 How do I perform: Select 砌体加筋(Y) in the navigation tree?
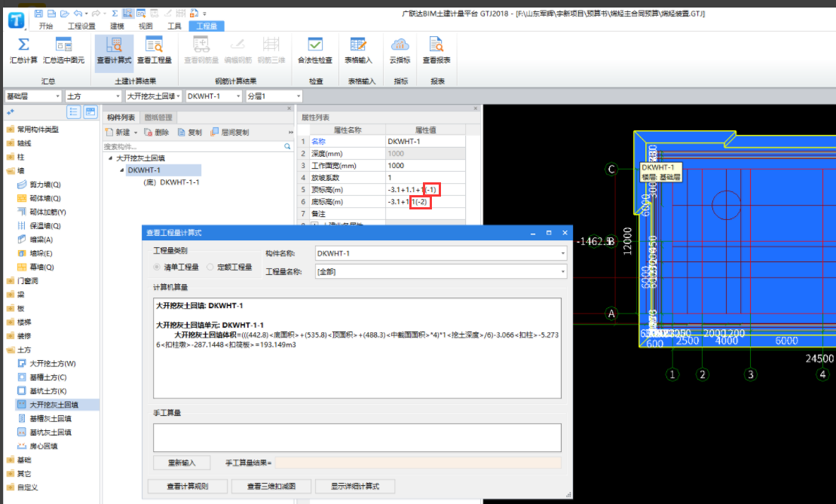click(47, 212)
